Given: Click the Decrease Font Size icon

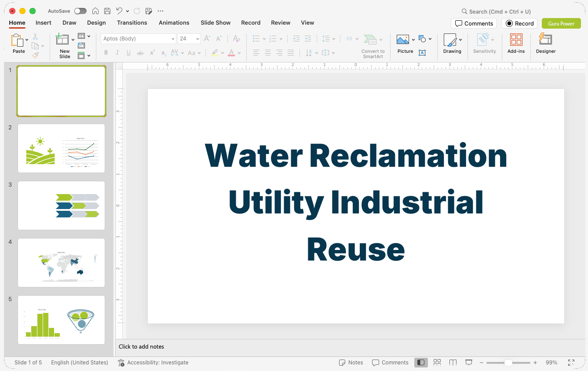Looking at the screenshot, I should [x=219, y=39].
